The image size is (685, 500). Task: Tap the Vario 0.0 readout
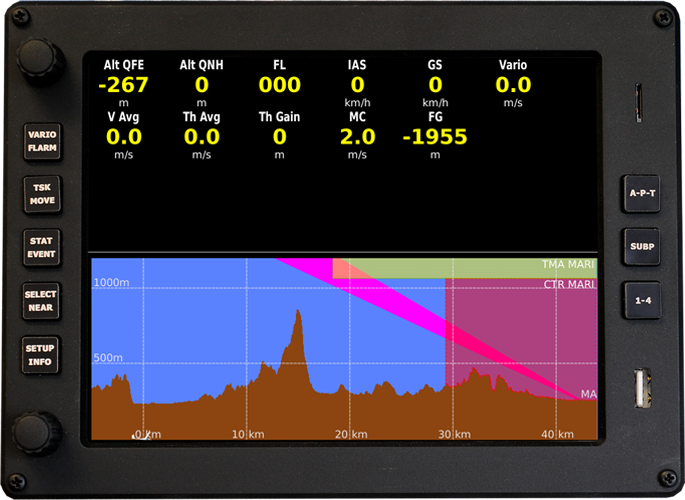coord(513,83)
